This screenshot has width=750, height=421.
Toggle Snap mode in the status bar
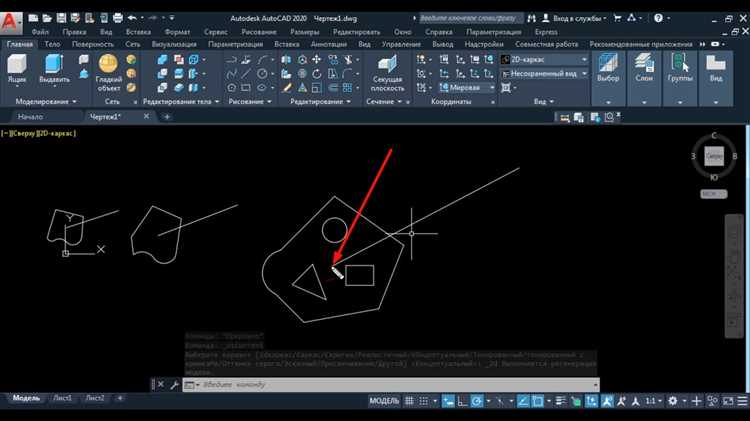424,401
